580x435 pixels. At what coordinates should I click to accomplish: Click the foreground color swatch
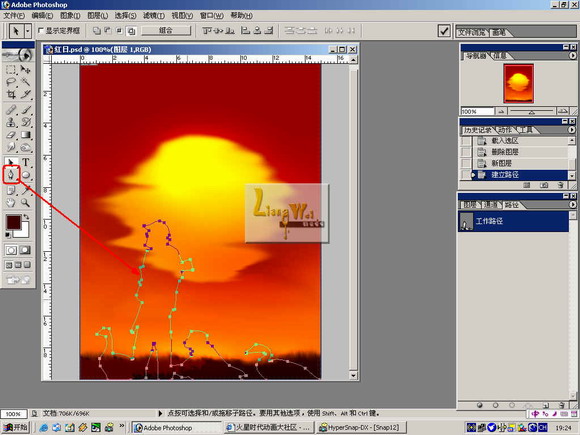pos(13,222)
